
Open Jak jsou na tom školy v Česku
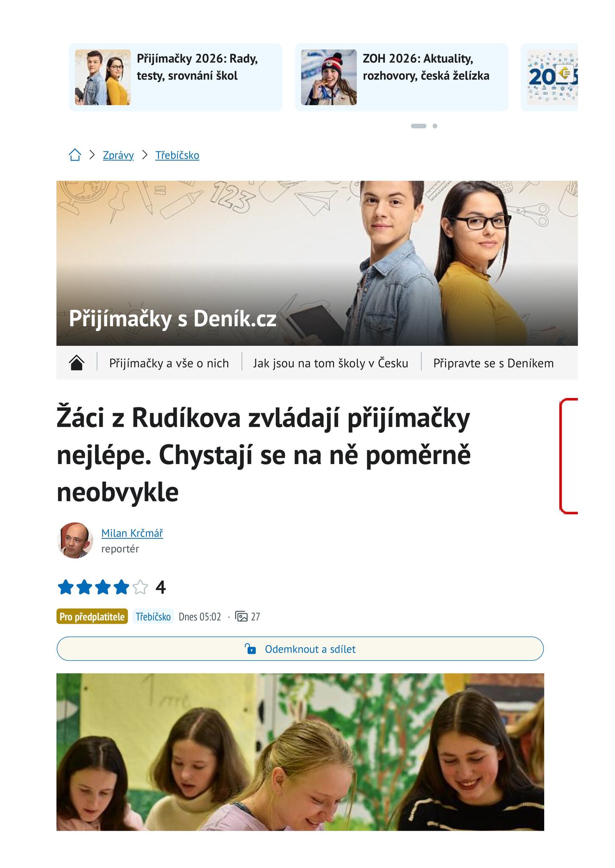331,363
